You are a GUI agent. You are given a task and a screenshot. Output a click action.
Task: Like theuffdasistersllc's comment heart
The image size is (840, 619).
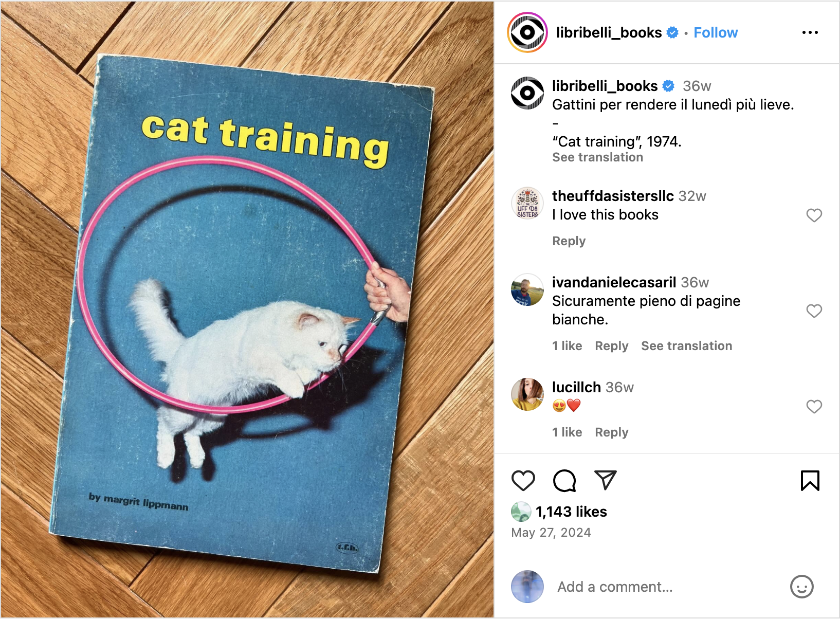814,215
